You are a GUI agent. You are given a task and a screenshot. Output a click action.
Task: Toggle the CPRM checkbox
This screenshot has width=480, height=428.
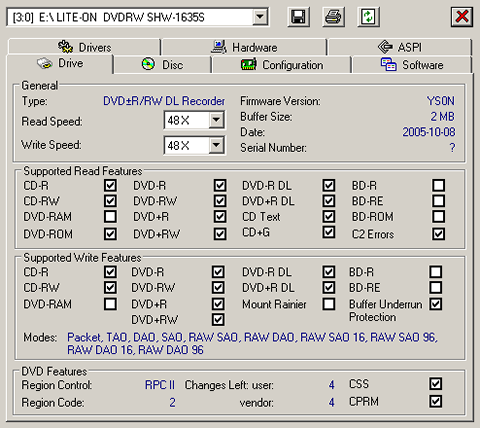tap(436, 401)
